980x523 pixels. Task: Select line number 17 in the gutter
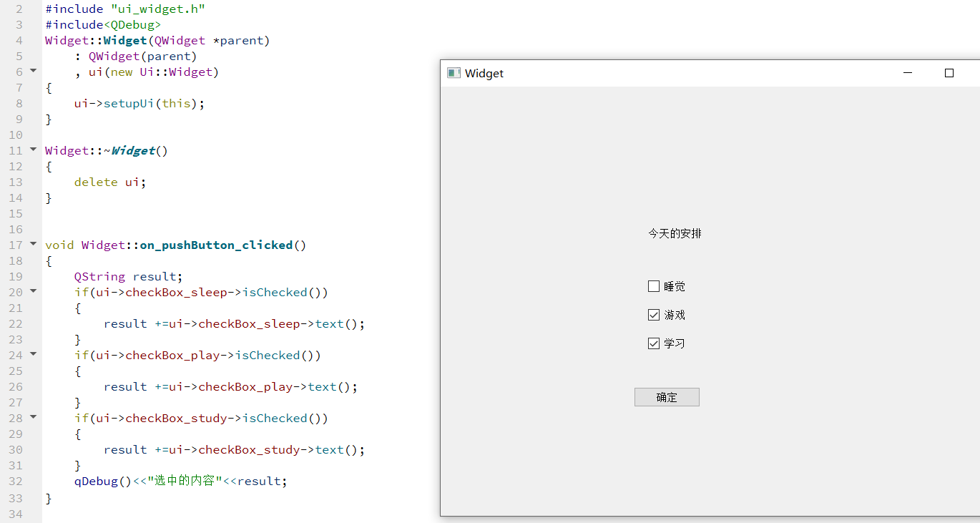click(16, 244)
